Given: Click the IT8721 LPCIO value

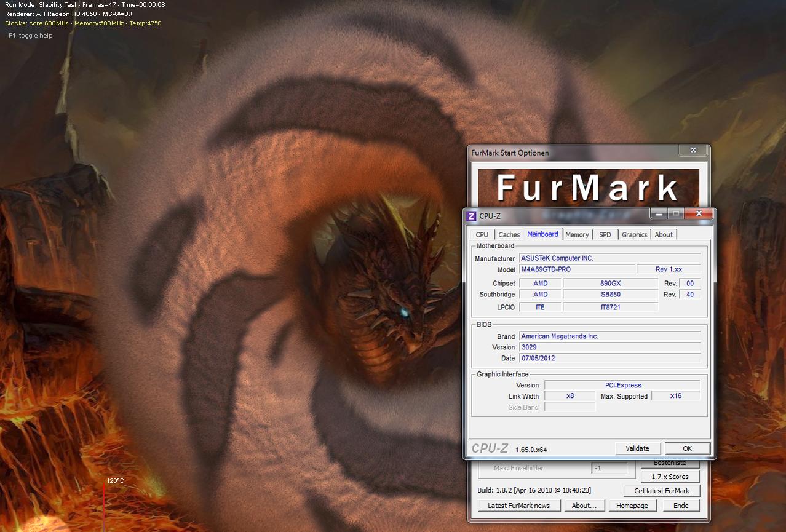Looking at the screenshot, I should 611,307.
